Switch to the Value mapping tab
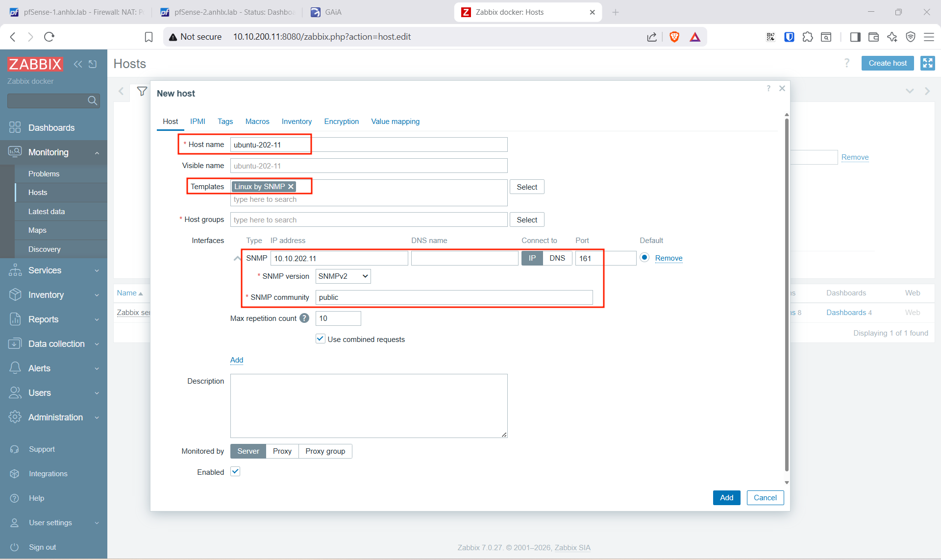This screenshot has width=941, height=560. 396,122
